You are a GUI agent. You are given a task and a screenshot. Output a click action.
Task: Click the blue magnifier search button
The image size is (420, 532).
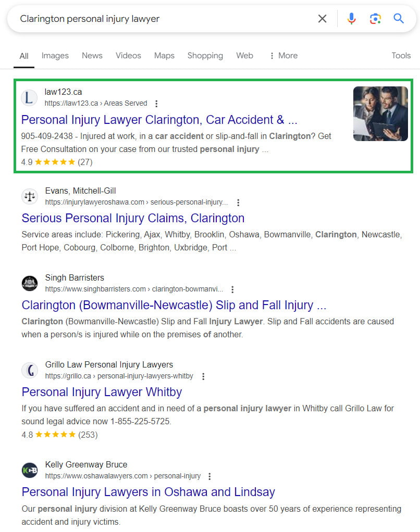coord(399,19)
